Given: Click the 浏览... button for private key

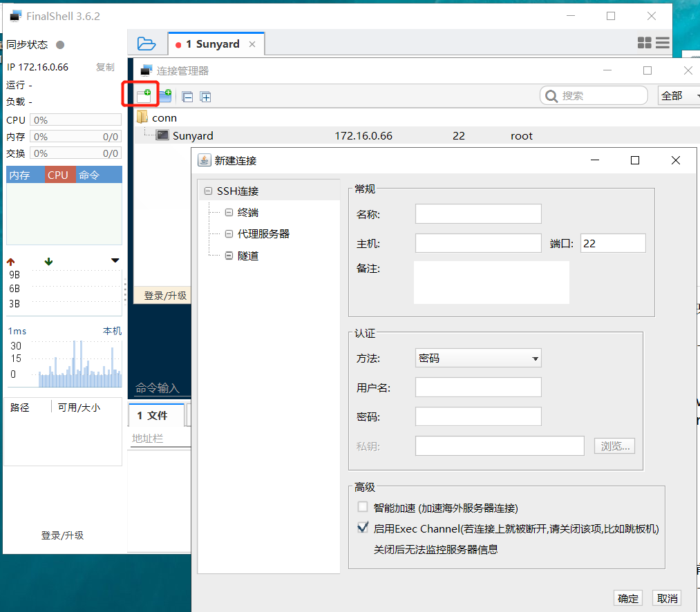Looking at the screenshot, I should pyautogui.click(x=614, y=446).
